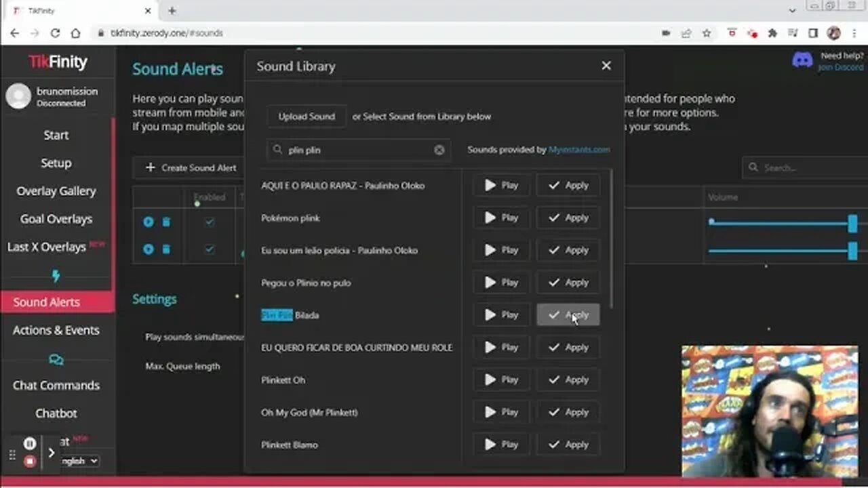
Task: Open the Chrome profile avatar
Action: pyautogui.click(x=834, y=33)
